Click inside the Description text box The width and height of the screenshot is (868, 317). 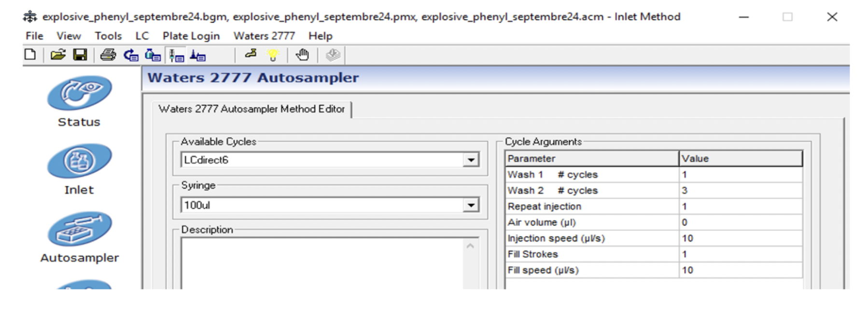321,263
